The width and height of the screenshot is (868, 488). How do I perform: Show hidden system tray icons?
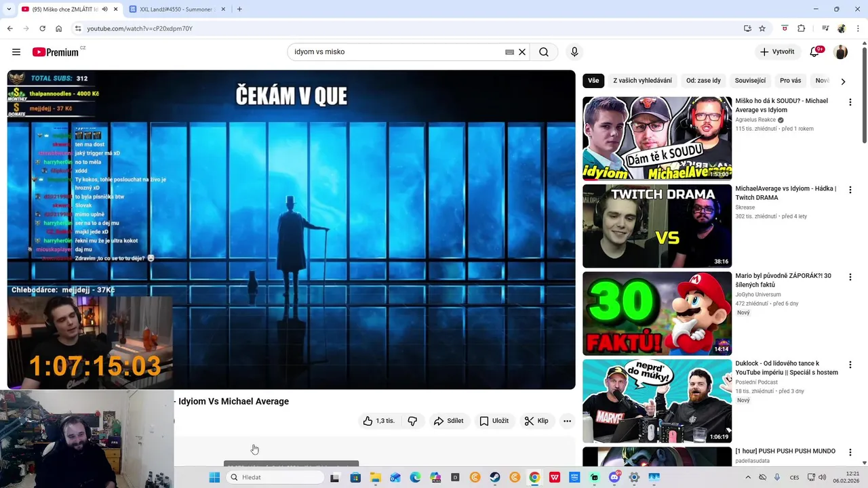click(x=748, y=477)
